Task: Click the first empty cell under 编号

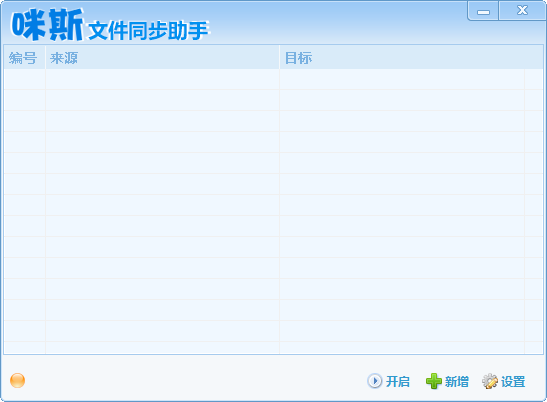Action: pyautogui.click(x=24, y=80)
